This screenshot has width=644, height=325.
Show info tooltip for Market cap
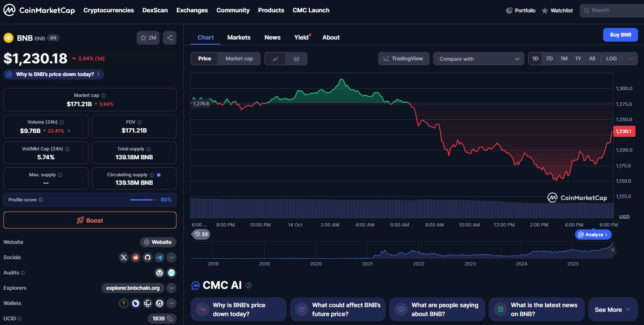click(x=103, y=96)
